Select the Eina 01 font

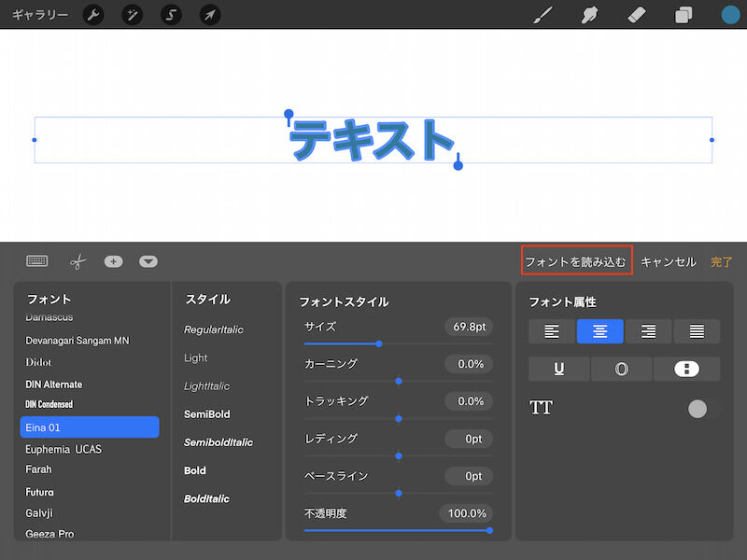(90, 427)
